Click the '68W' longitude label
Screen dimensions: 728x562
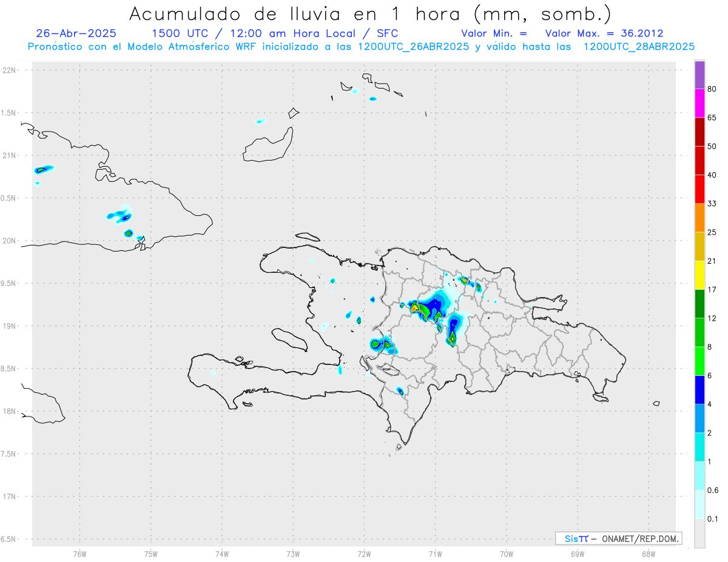click(649, 554)
